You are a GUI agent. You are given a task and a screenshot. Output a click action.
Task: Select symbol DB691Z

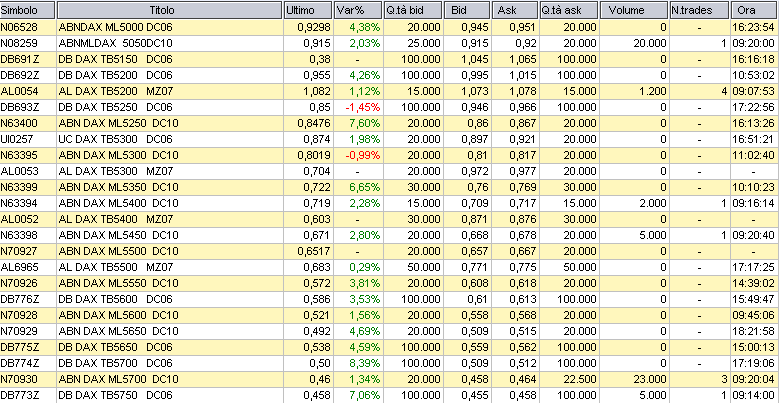[19, 59]
